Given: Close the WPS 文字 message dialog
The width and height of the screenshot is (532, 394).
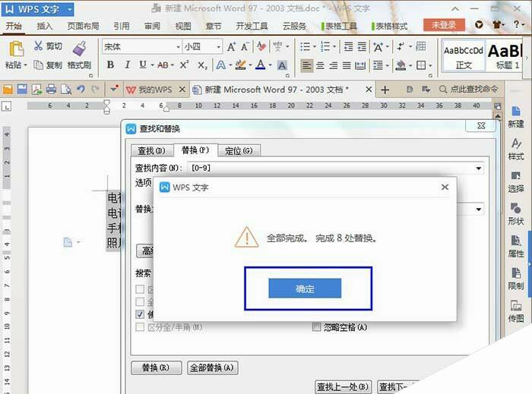Looking at the screenshot, I should point(445,187).
